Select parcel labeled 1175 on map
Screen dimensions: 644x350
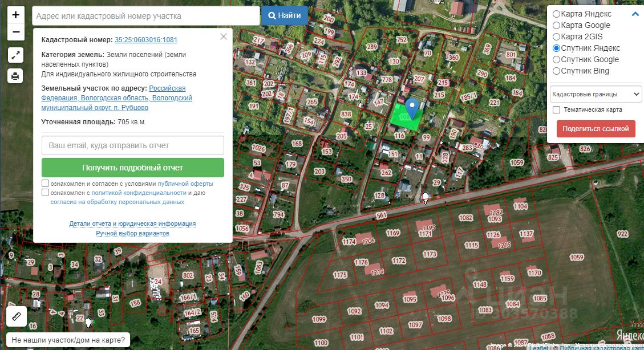[x=340, y=275]
